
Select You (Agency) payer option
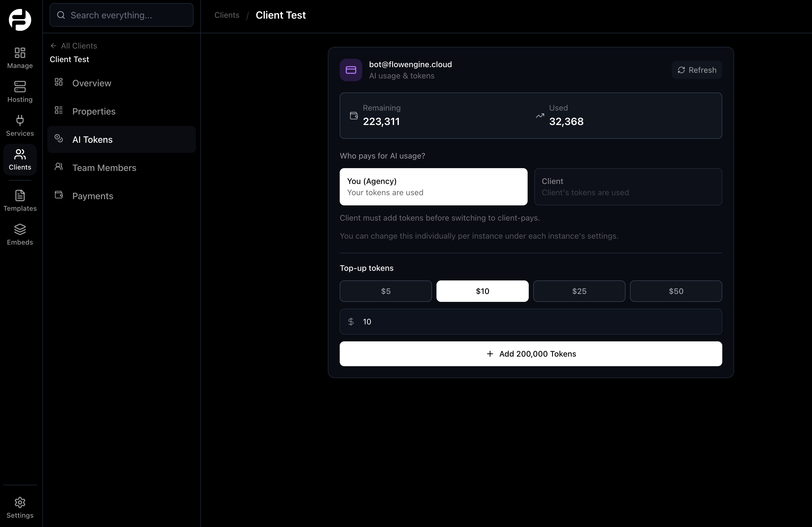click(x=433, y=186)
